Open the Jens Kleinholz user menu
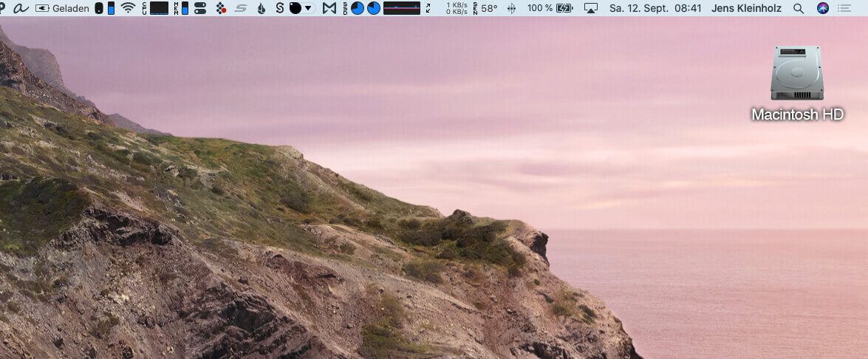The width and height of the screenshot is (868, 359). pos(745,8)
